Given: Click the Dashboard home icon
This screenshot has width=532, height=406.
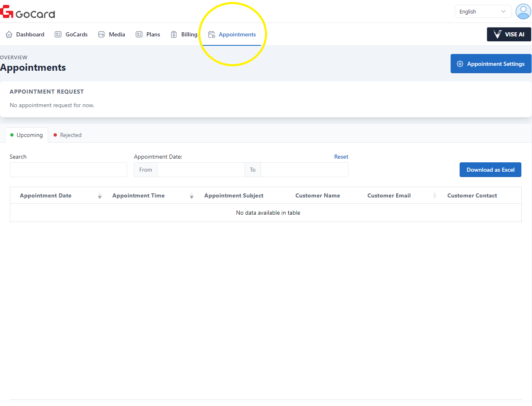Looking at the screenshot, I should coord(9,34).
